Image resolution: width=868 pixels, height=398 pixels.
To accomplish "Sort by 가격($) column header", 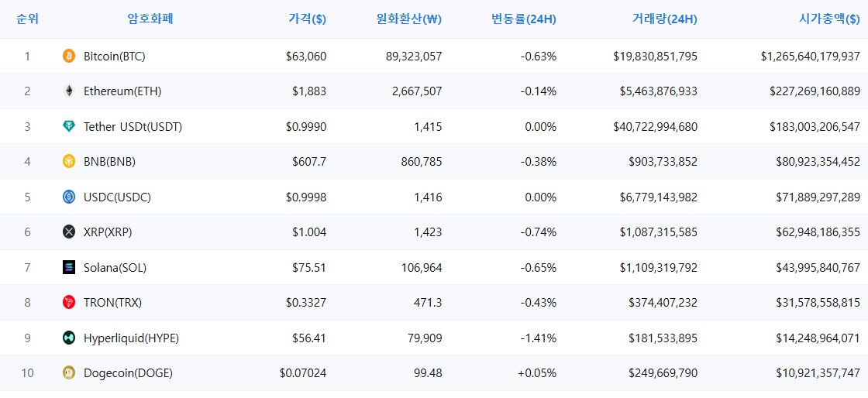I will tap(307, 19).
